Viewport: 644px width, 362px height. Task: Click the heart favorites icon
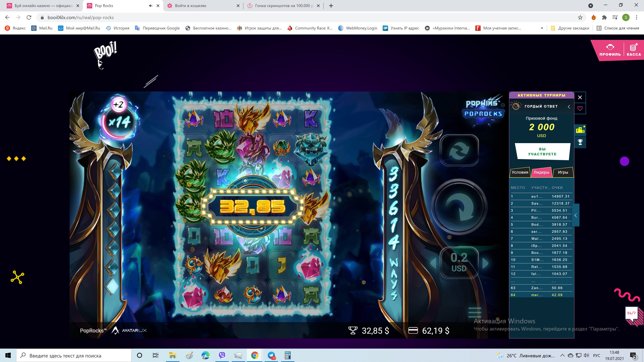[580, 108]
